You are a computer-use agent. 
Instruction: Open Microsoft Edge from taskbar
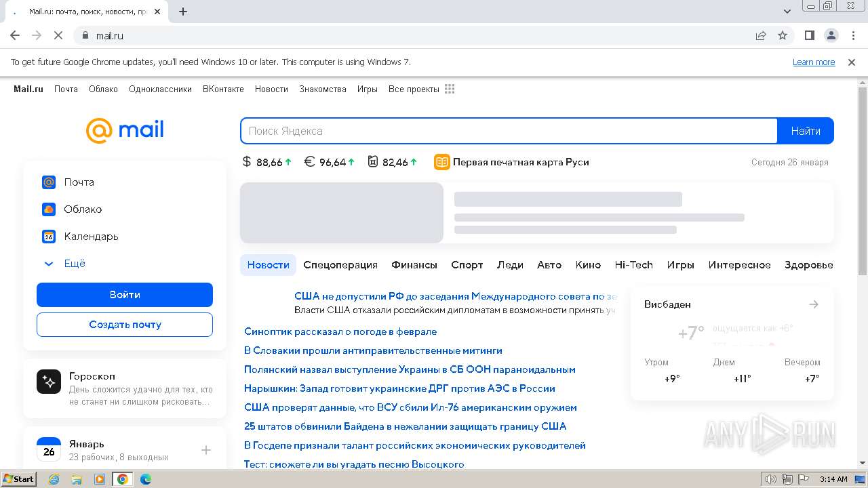coord(145,479)
